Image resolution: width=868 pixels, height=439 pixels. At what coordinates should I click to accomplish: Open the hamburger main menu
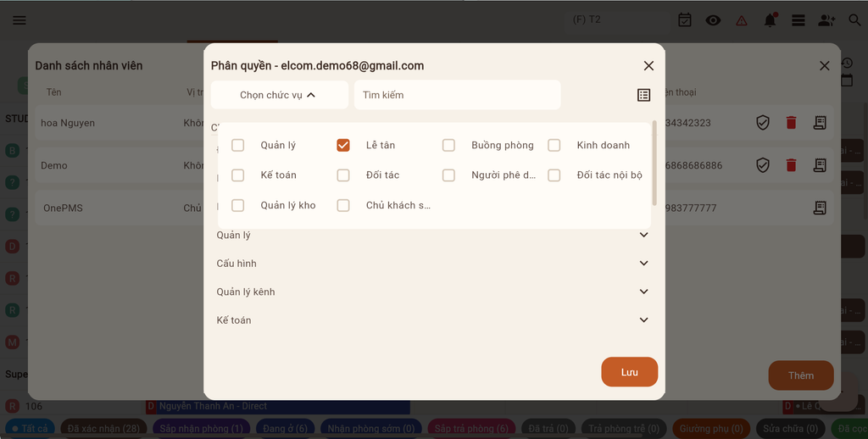pyautogui.click(x=19, y=20)
